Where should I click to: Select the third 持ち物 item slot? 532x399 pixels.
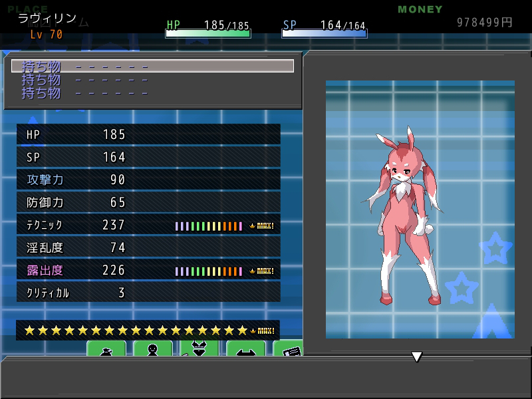[152, 93]
